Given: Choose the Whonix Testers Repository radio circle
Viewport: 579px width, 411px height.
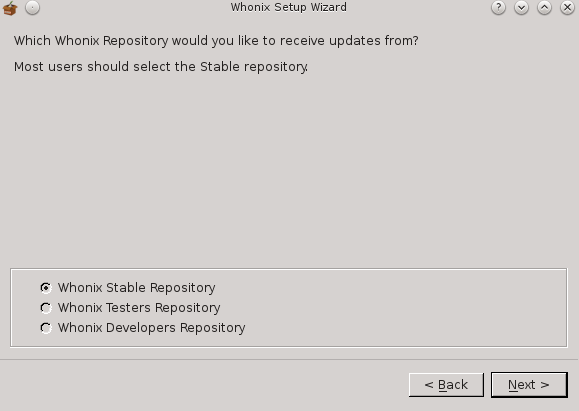Looking at the screenshot, I should point(46,308).
